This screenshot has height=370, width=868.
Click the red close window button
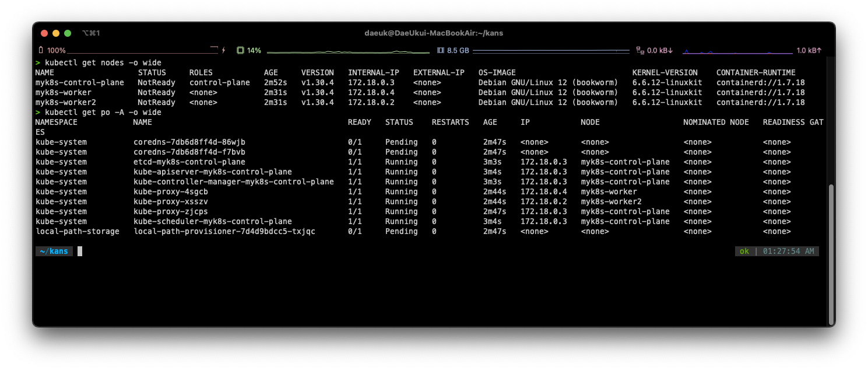click(x=44, y=33)
